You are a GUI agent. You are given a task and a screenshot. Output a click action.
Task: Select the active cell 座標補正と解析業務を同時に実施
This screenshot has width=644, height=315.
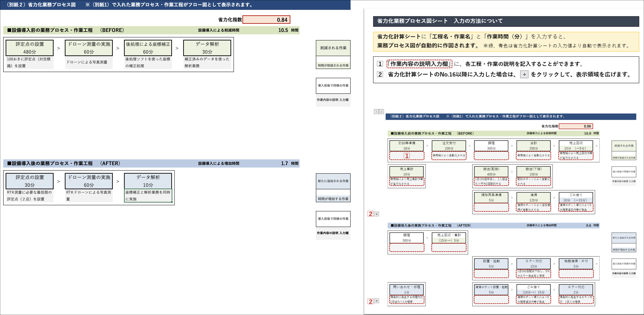[148, 196]
